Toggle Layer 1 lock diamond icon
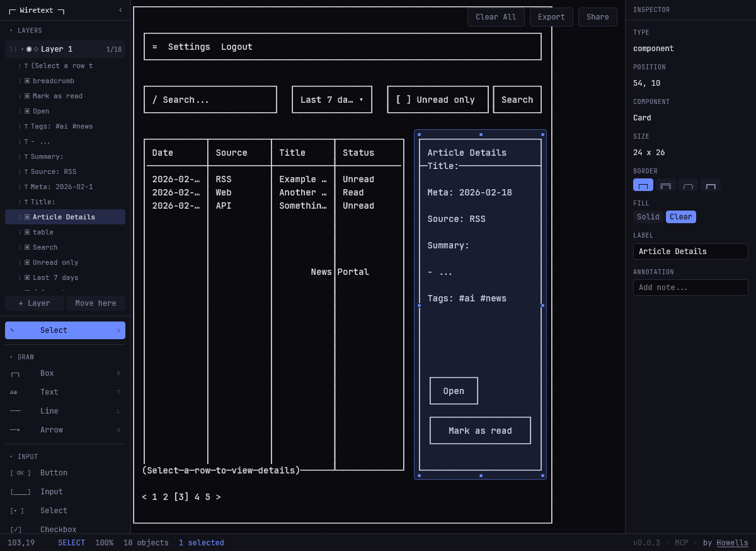This screenshot has height=551, width=756. 36,49
